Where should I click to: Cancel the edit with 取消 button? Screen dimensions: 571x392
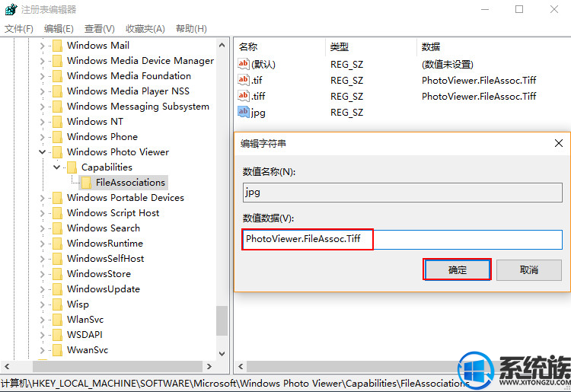pyautogui.click(x=529, y=269)
